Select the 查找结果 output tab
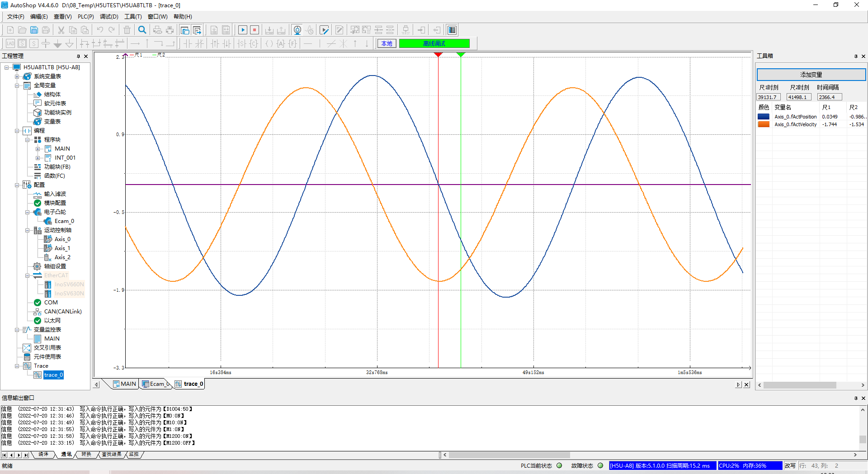868x474 pixels. (111, 454)
